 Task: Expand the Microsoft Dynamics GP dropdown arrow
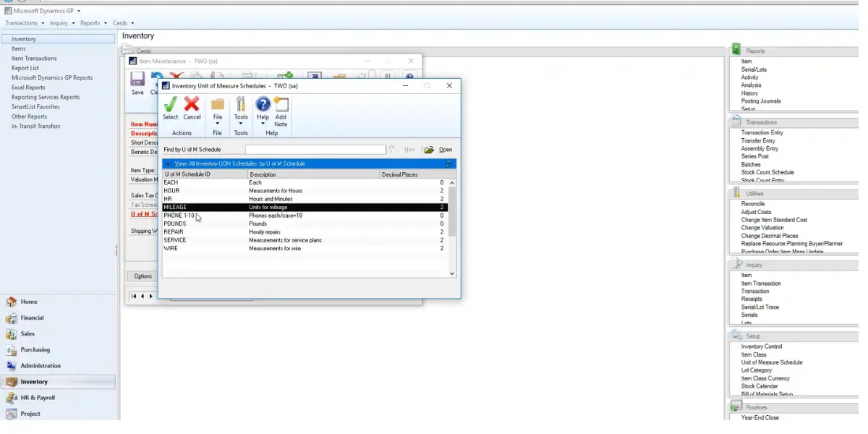pyautogui.click(x=79, y=11)
